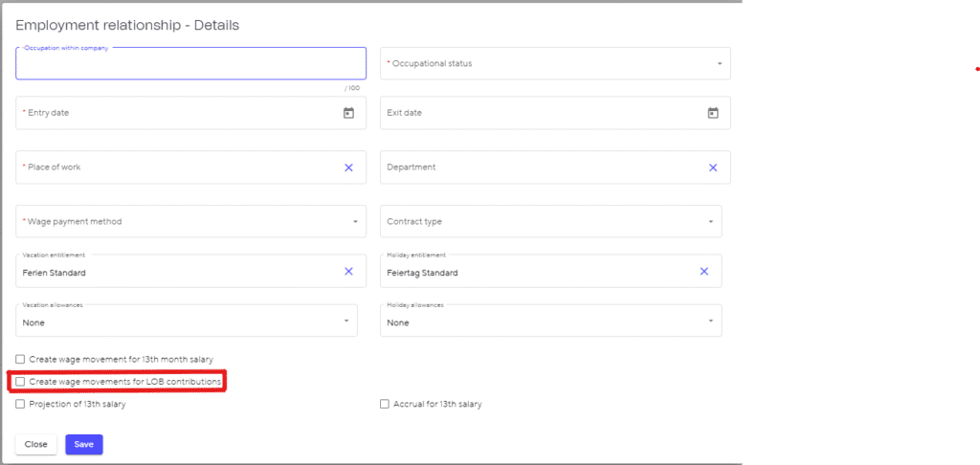Expand the Occupational status dropdown

(x=555, y=64)
